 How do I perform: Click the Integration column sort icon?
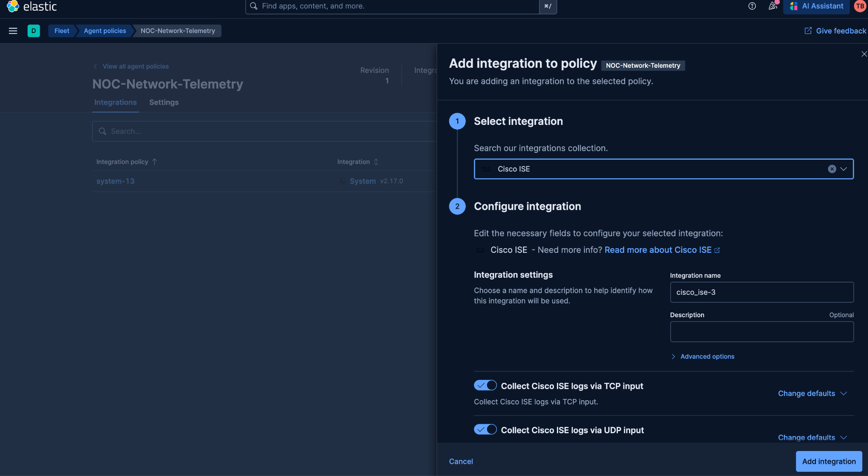coord(376,162)
